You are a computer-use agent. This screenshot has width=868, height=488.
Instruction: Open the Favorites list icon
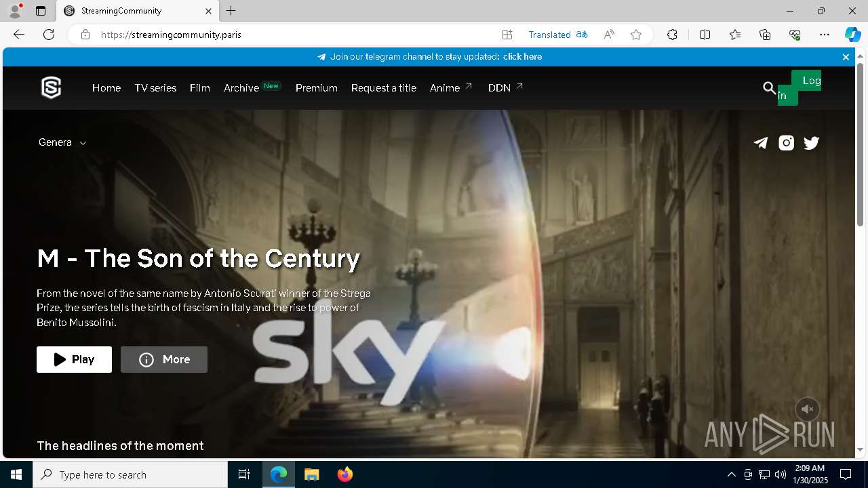coord(735,35)
